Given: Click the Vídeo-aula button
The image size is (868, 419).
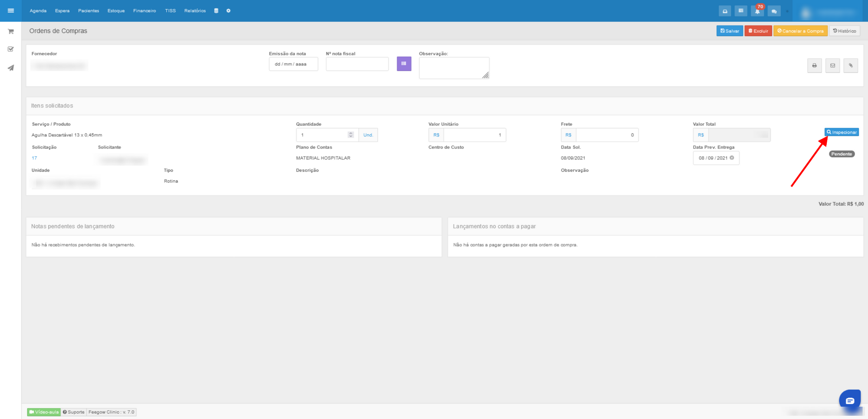Looking at the screenshot, I should click(x=44, y=412).
